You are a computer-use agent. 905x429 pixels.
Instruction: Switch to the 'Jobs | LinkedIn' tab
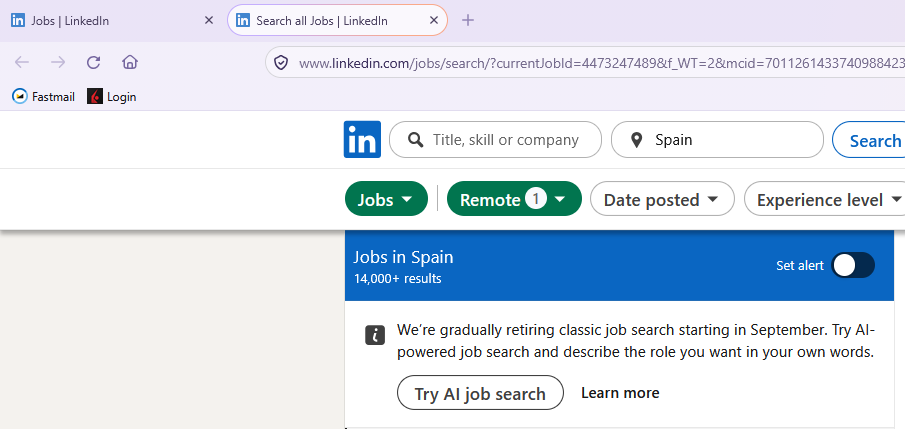point(112,21)
